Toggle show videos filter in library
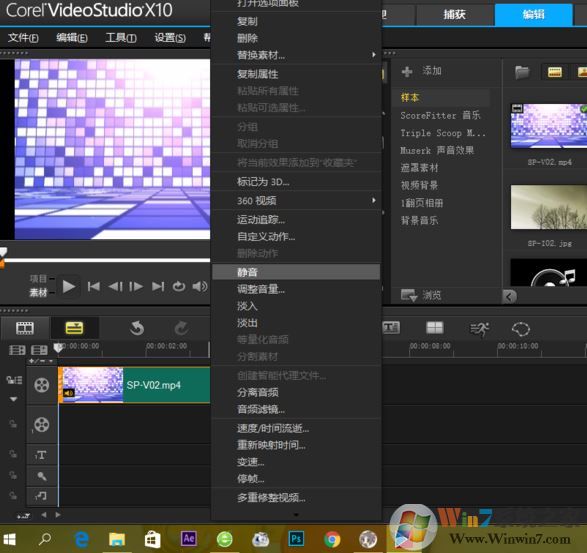587x553 pixels. pyautogui.click(x=554, y=72)
